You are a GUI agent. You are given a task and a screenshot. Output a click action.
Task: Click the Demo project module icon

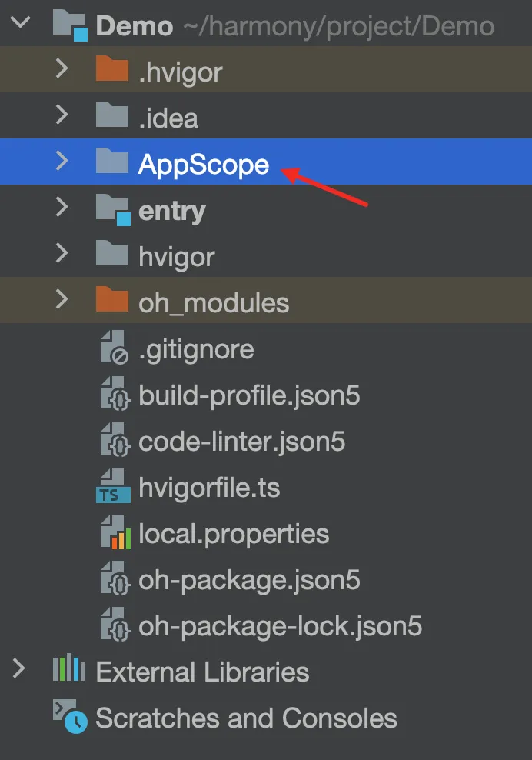(x=70, y=25)
